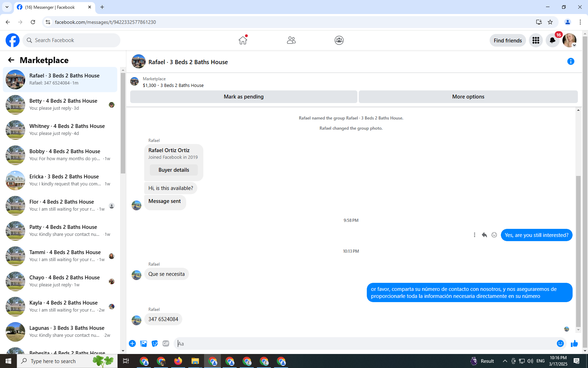Open the Flor 4 Beds 2 Baths House chat
The height and width of the screenshot is (368, 588).
[60, 206]
